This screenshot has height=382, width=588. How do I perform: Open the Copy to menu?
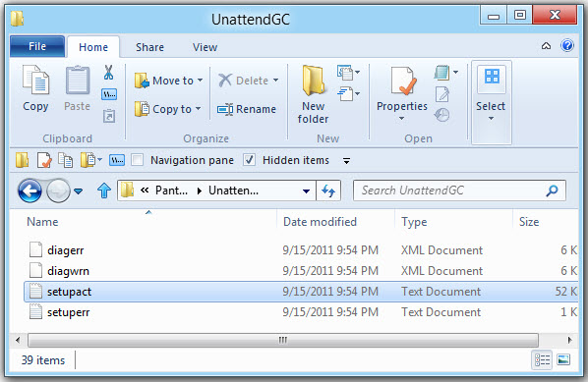[x=167, y=109]
